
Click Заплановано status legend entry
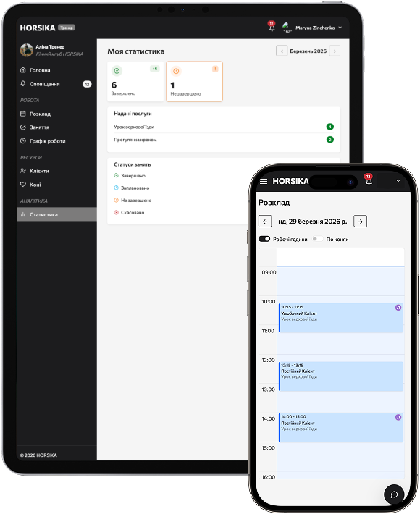[x=132, y=188]
